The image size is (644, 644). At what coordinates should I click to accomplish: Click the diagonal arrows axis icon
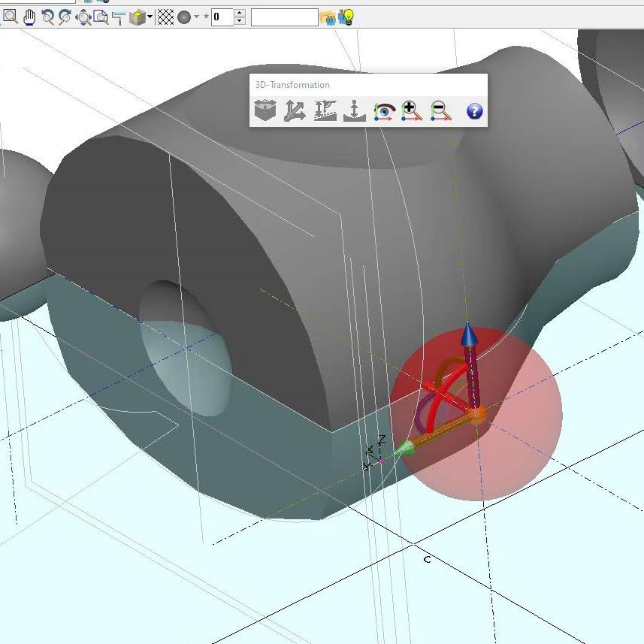pyautogui.click(x=294, y=111)
